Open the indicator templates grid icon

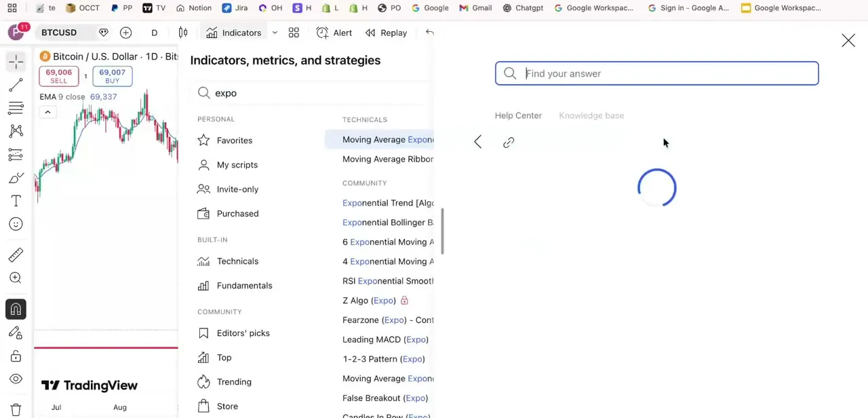tap(294, 33)
